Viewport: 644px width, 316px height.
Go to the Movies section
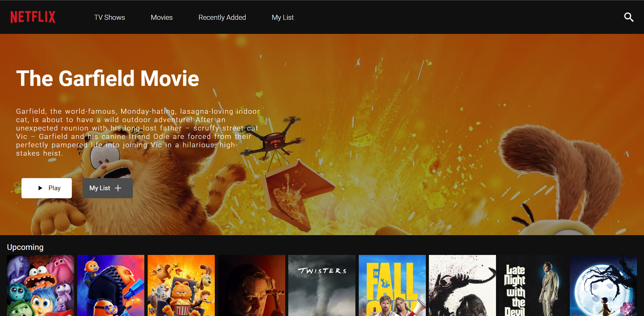pyautogui.click(x=162, y=17)
